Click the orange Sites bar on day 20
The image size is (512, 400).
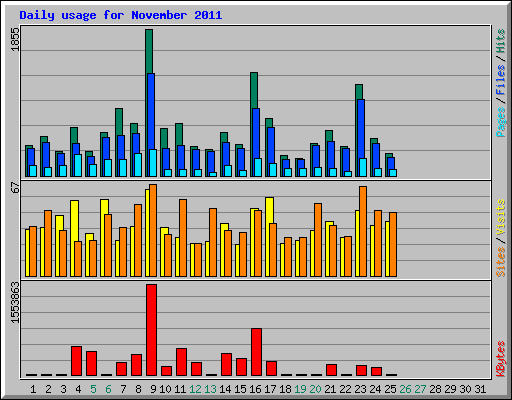click(x=318, y=240)
